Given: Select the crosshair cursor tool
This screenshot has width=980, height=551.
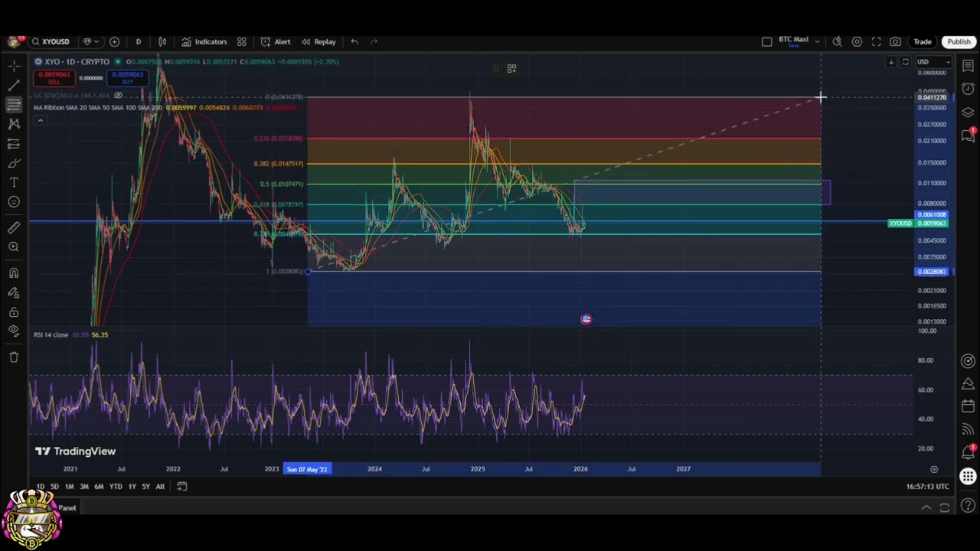Looking at the screenshot, I should (x=14, y=67).
